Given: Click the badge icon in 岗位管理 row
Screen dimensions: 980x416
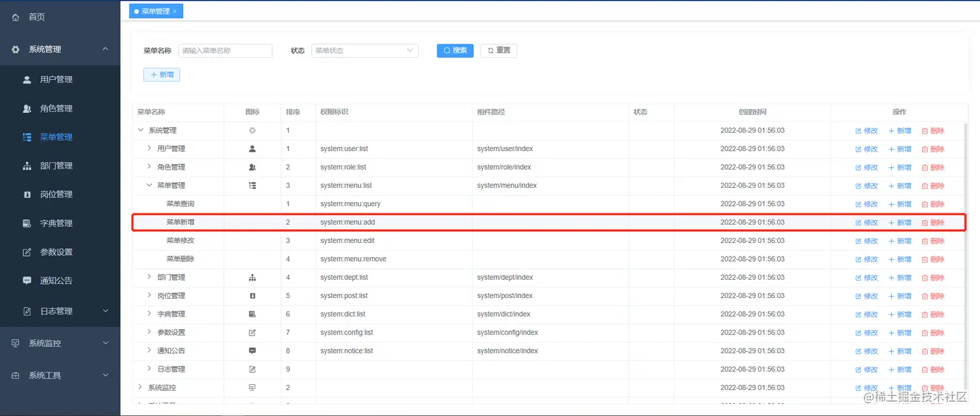Looking at the screenshot, I should click(252, 295).
